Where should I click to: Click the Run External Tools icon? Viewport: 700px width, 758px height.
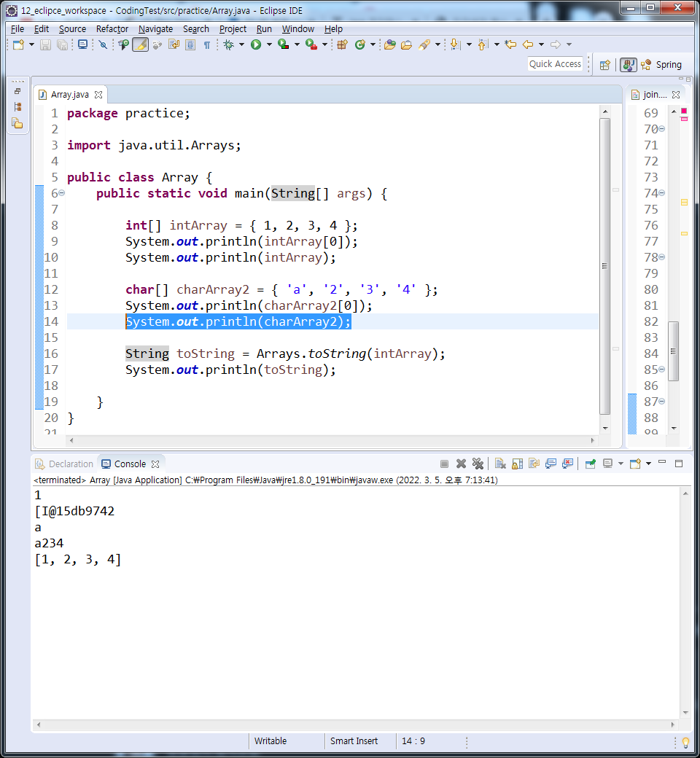tap(311, 45)
